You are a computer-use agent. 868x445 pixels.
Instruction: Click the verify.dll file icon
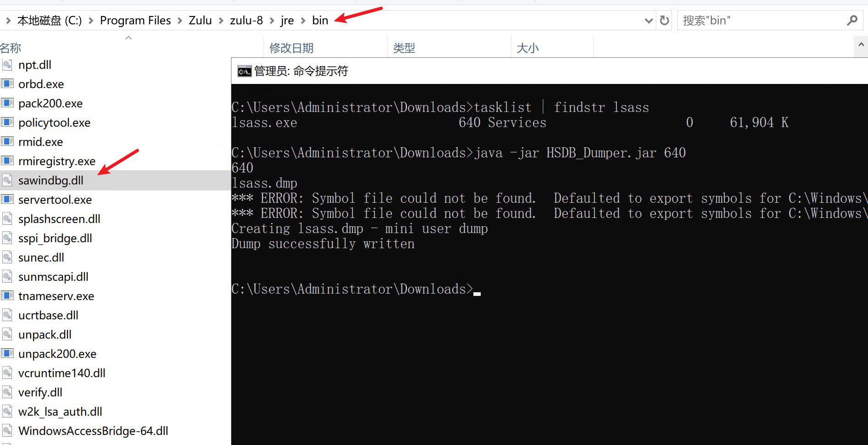coord(7,392)
